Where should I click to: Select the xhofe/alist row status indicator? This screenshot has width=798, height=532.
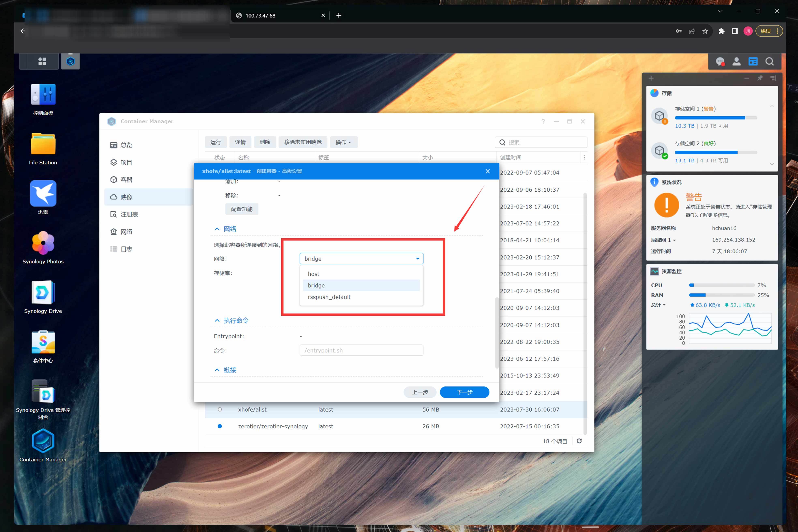(x=220, y=410)
